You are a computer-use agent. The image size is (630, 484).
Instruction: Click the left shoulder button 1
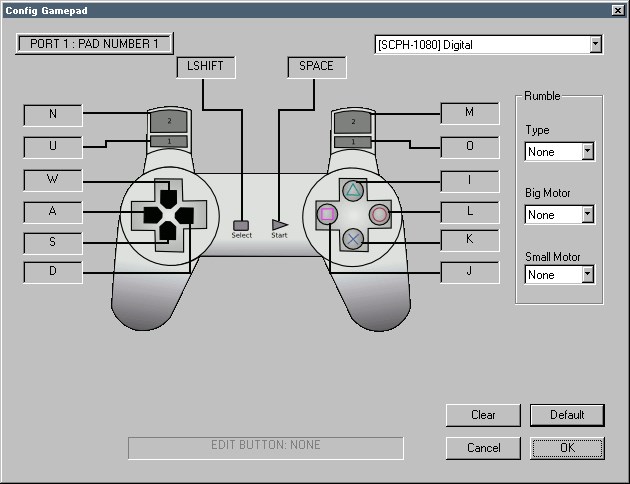(x=169, y=141)
